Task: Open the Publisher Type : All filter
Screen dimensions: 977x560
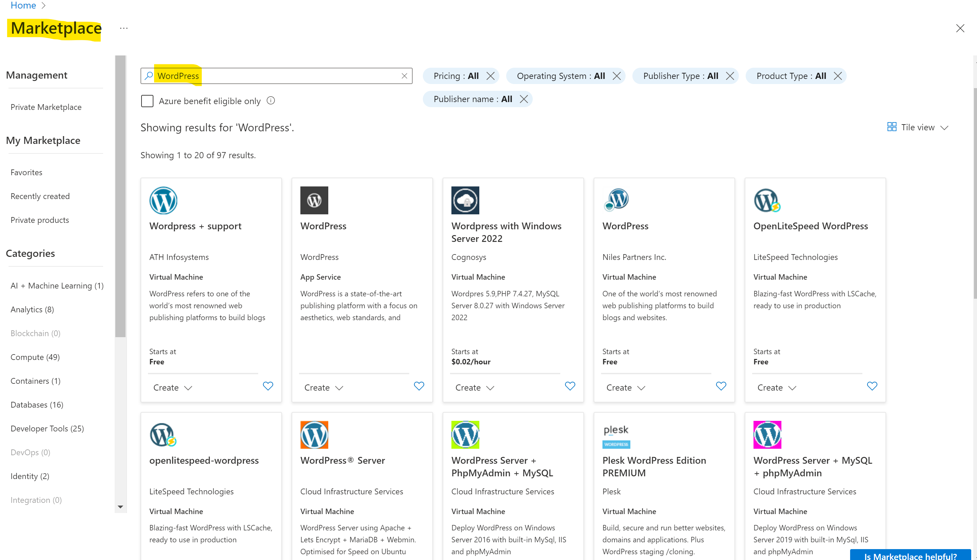Action: point(681,76)
